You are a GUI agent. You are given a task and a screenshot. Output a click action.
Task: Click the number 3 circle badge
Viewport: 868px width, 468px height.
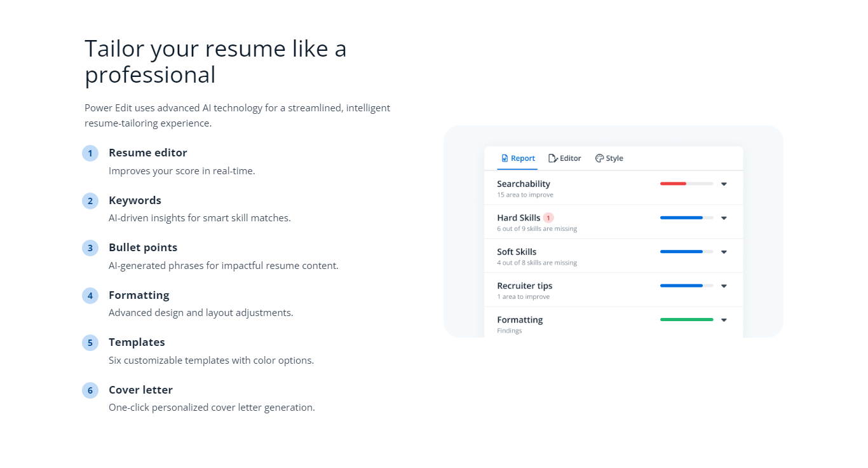click(90, 248)
